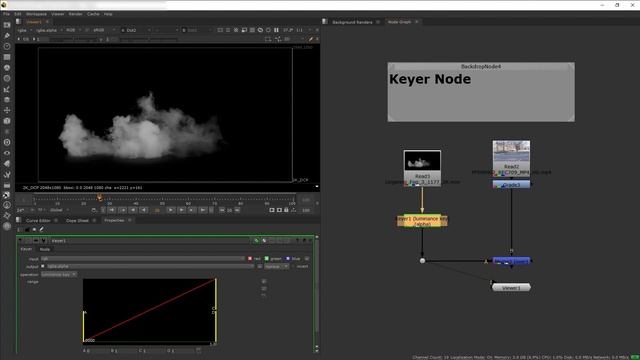Toggle the blue channel checkbox in Keyer1
Screen dimensions: 640x360
click(287, 259)
